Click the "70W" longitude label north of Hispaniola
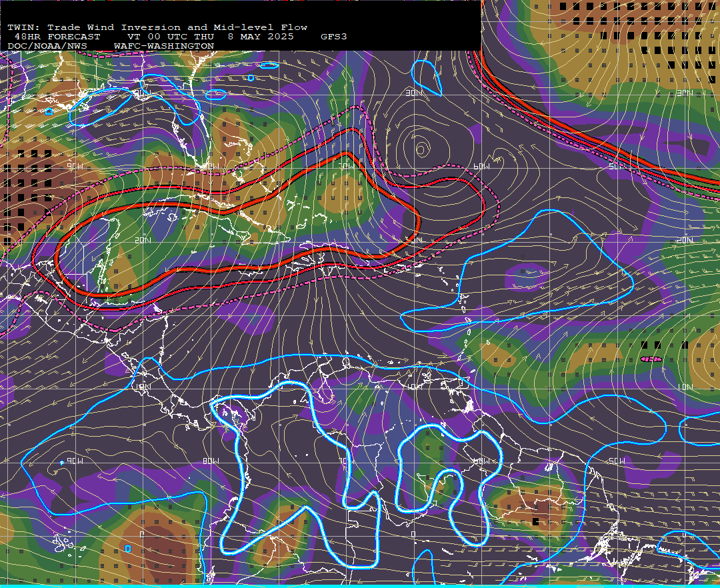This screenshot has width=720, height=588. pyautogui.click(x=347, y=166)
